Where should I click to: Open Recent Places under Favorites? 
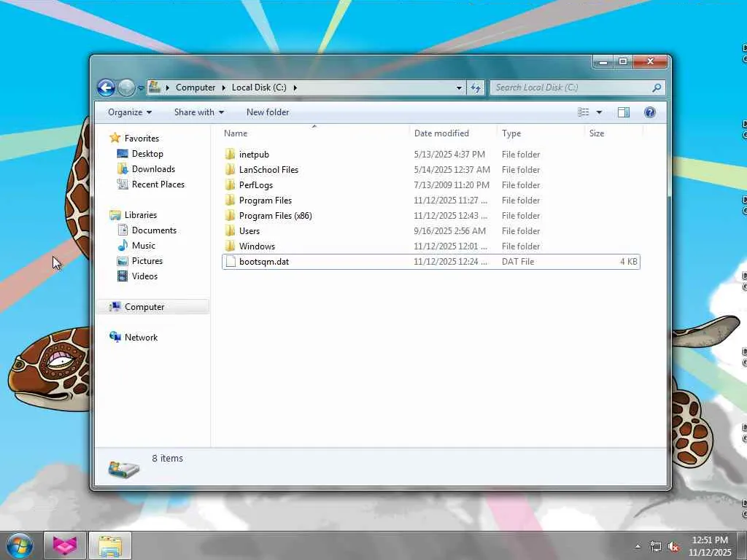158,184
